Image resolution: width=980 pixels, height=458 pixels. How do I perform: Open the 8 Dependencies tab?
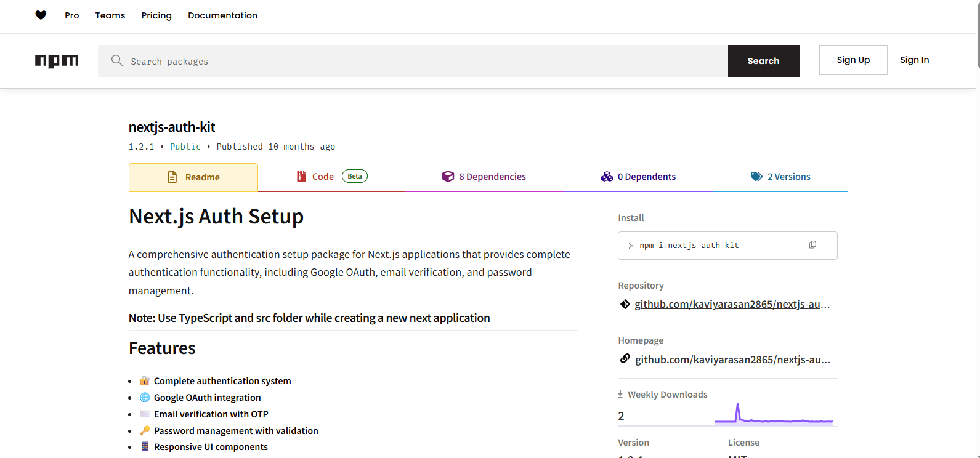(484, 177)
